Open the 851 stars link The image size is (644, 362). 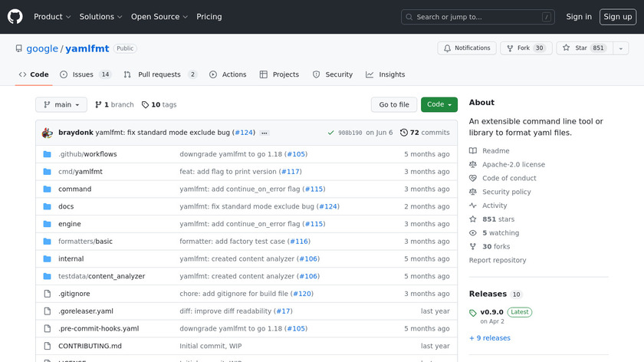click(x=491, y=219)
